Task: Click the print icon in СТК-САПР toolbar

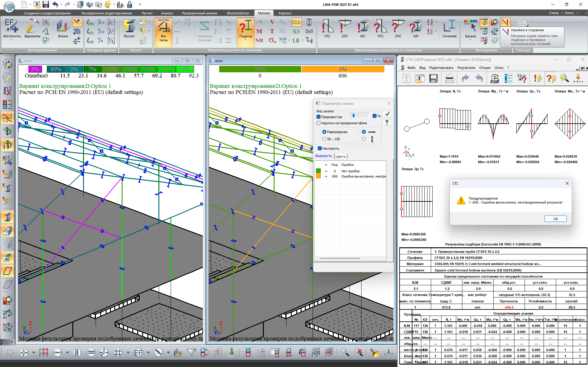Action: point(449,79)
